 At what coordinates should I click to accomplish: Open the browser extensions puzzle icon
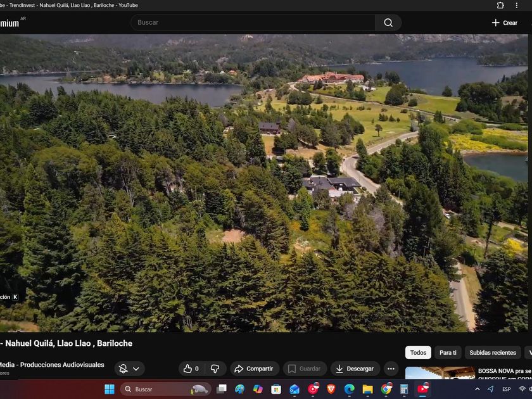click(x=500, y=5)
